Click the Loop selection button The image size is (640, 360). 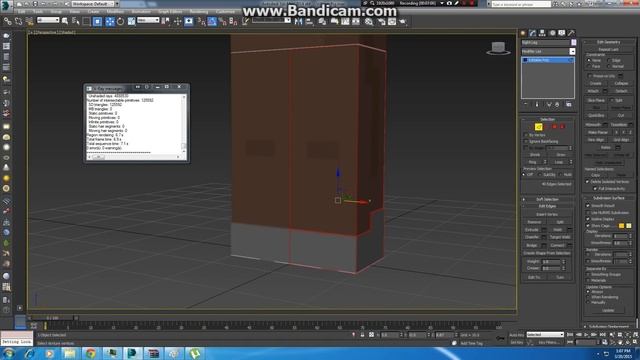point(559,162)
